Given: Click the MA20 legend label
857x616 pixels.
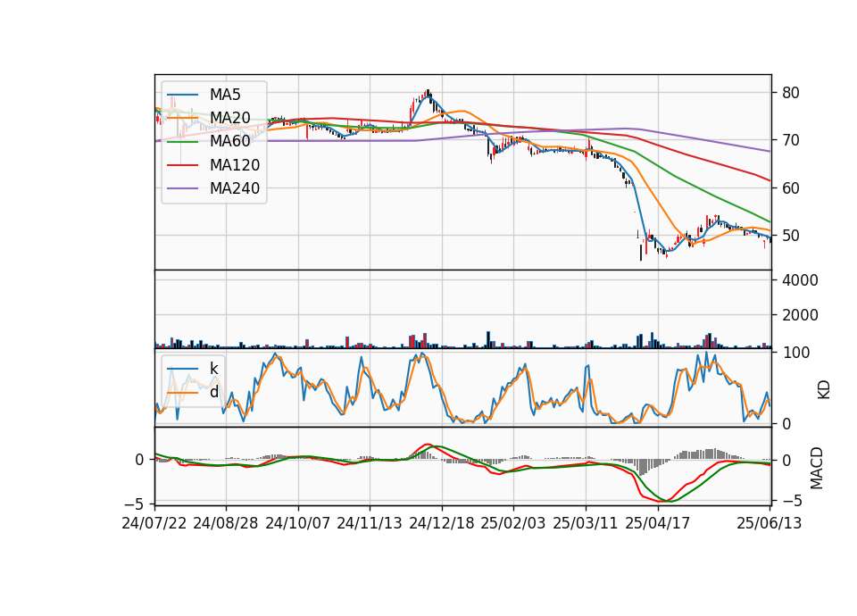Looking at the screenshot, I should (x=229, y=118).
